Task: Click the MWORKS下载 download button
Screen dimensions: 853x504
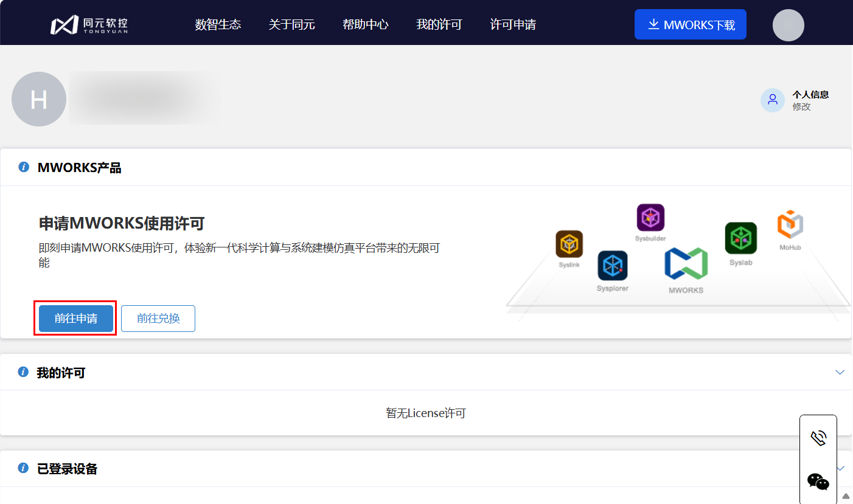Action: [690, 25]
